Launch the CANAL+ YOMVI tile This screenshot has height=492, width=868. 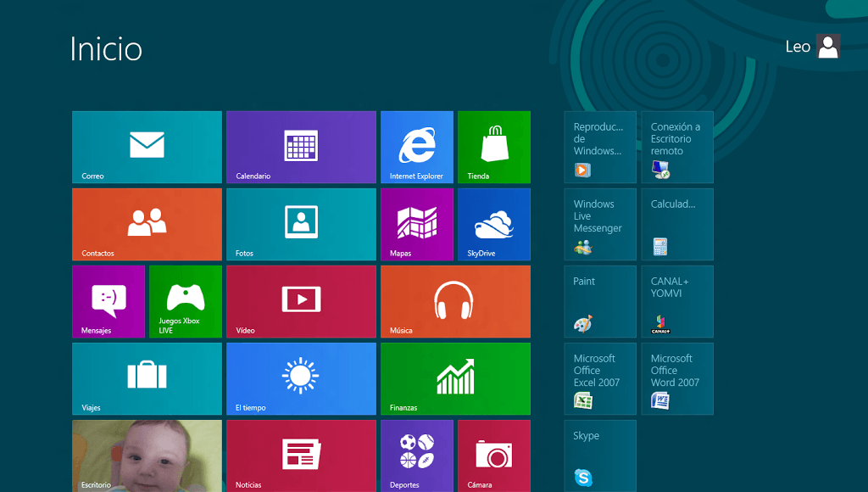coord(677,301)
